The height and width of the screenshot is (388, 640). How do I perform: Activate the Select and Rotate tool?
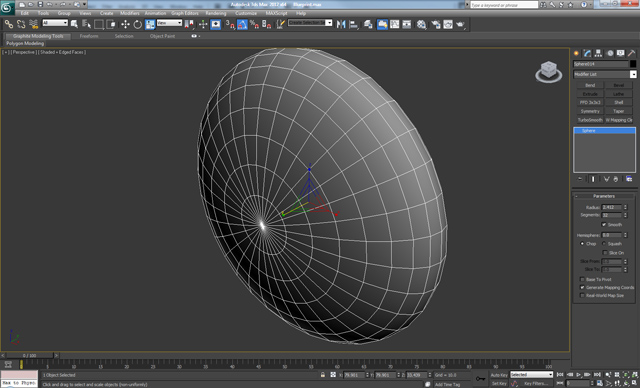[138, 24]
